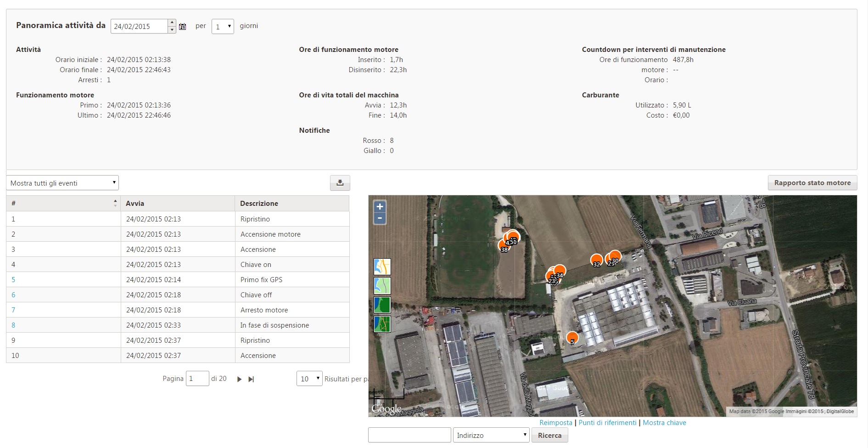Select the first map layer thumbnail
This screenshot has height=448, width=868.
tap(382, 267)
